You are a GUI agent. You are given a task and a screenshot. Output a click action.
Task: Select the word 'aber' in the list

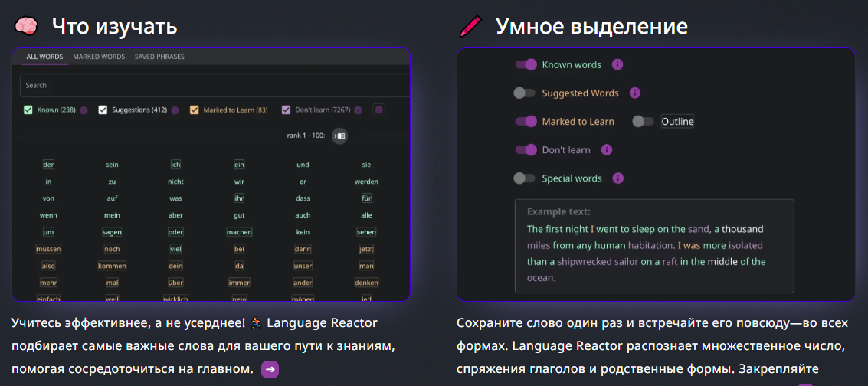(175, 215)
